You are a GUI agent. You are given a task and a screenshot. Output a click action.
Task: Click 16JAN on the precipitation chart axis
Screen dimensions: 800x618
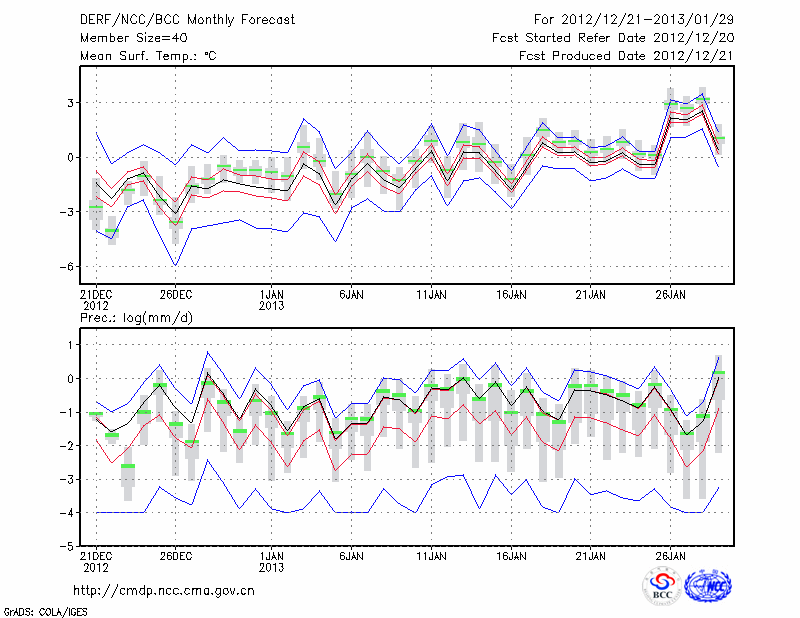point(511,555)
